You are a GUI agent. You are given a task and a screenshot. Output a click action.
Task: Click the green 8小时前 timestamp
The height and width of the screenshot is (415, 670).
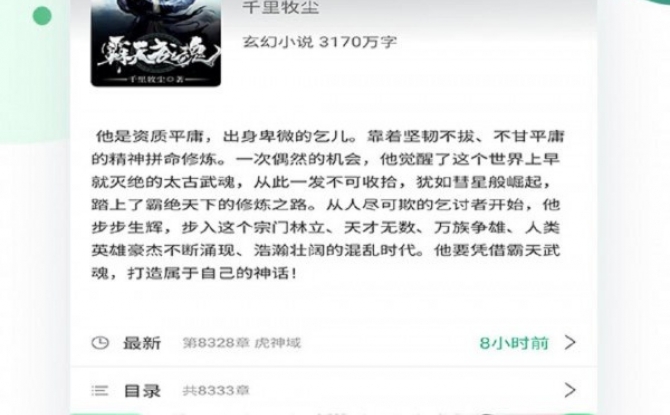(x=514, y=343)
